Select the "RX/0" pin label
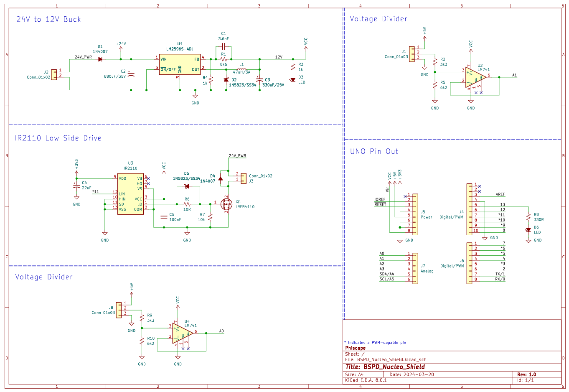This screenshot has height=392, width=569. coord(500,279)
